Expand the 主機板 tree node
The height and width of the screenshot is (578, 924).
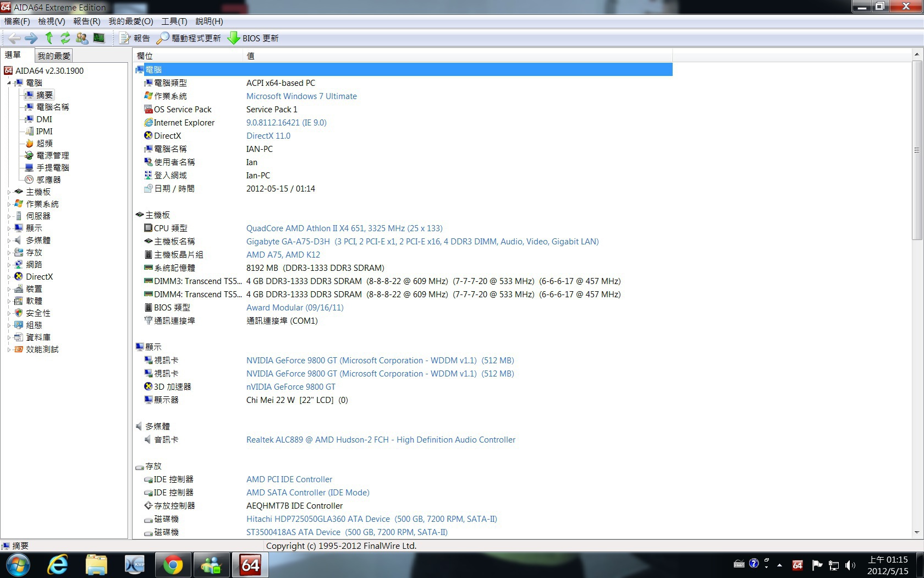pos(9,192)
